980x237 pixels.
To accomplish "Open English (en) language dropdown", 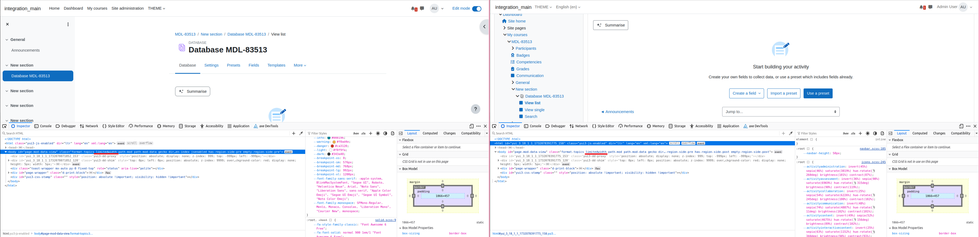I will point(568,7).
